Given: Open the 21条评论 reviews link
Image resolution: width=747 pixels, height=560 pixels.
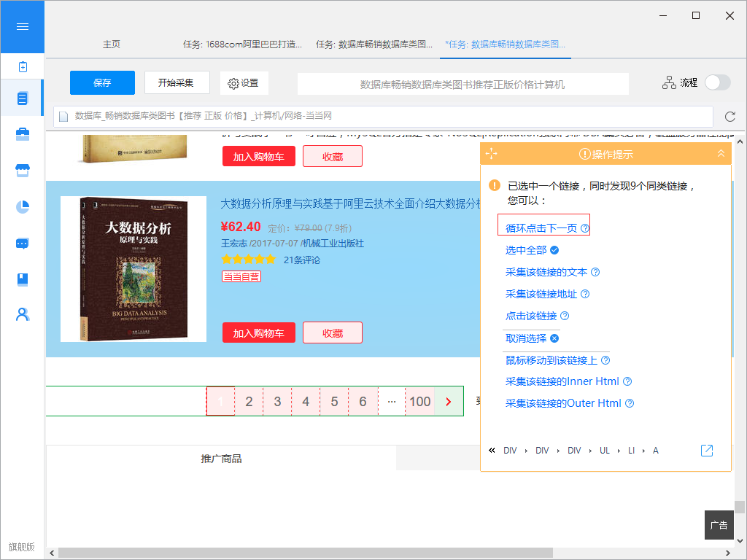Looking at the screenshot, I should 302,260.
